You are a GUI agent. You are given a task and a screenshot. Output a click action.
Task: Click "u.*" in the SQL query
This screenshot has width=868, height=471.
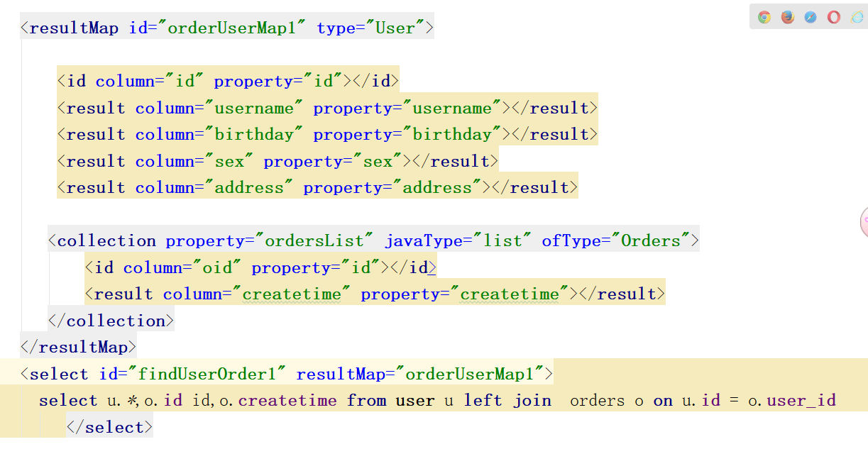point(122,401)
